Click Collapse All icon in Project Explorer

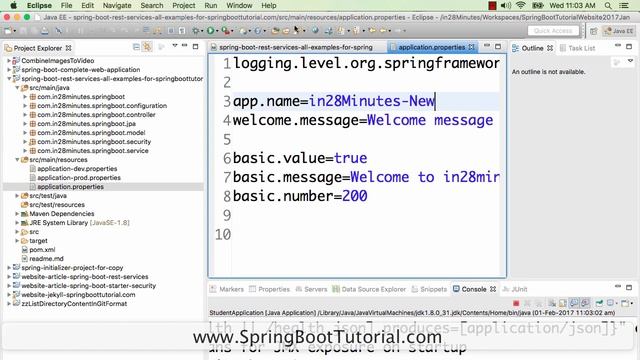click(136, 47)
